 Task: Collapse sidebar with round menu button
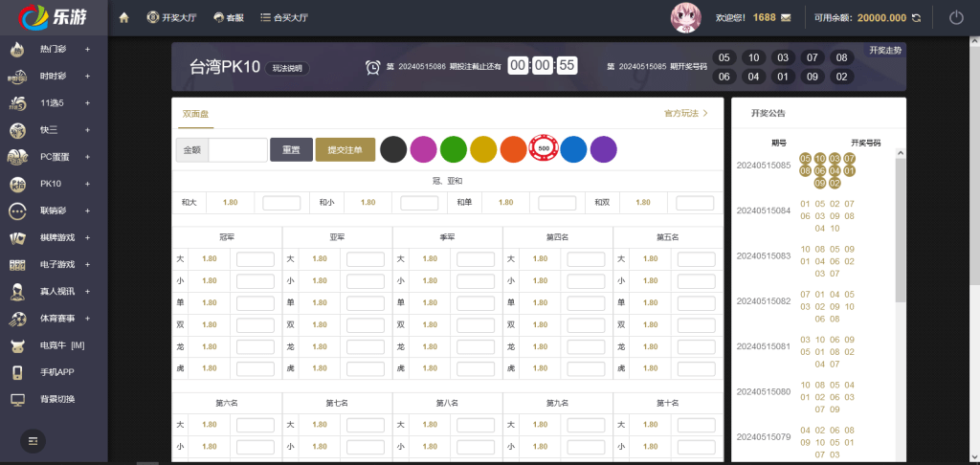click(33, 441)
